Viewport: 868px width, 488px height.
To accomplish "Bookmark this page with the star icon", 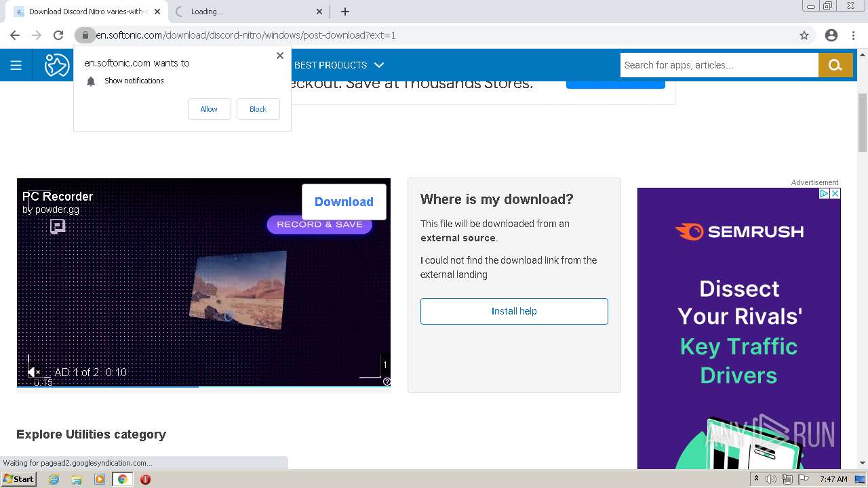I will pyautogui.click(x=804, y=35).
